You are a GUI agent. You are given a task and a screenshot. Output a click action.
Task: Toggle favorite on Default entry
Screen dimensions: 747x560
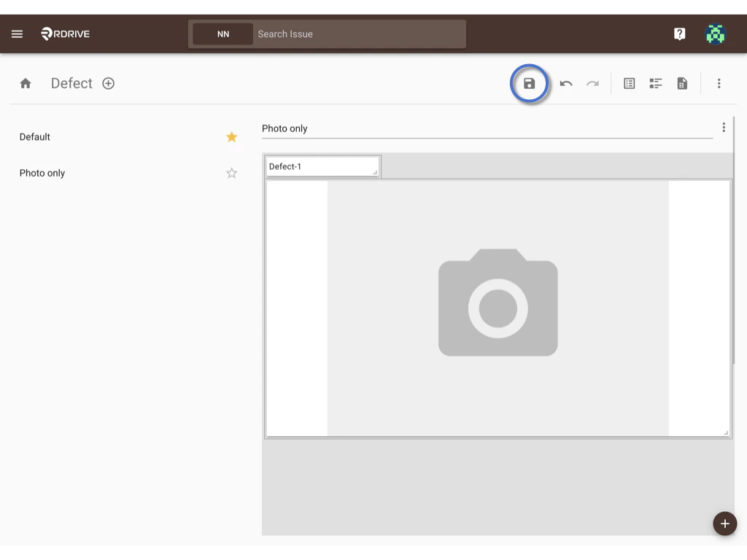click(231, 136)
